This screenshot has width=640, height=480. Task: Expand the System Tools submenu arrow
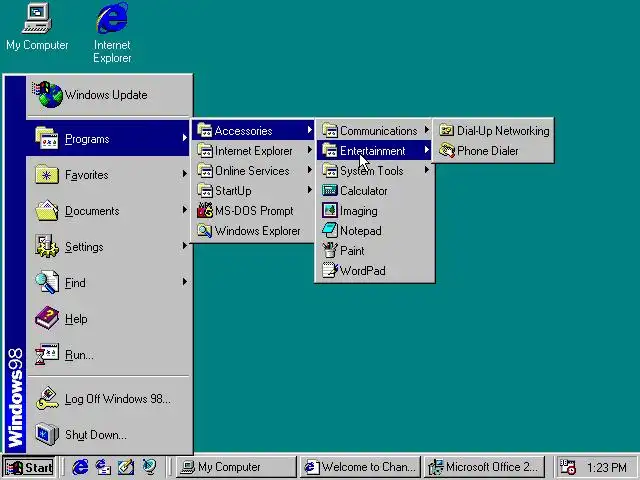click(x=427, y=170)
